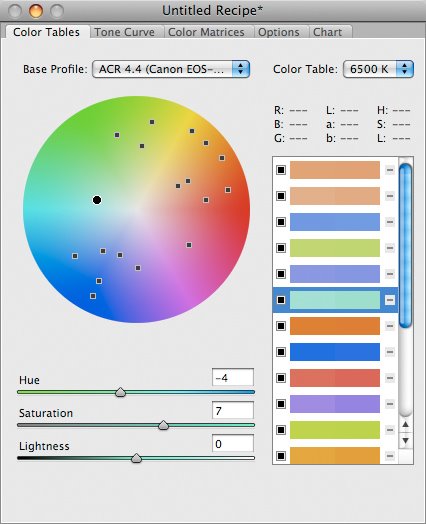Remove the dark orange color entry

(x=390, y=326)
